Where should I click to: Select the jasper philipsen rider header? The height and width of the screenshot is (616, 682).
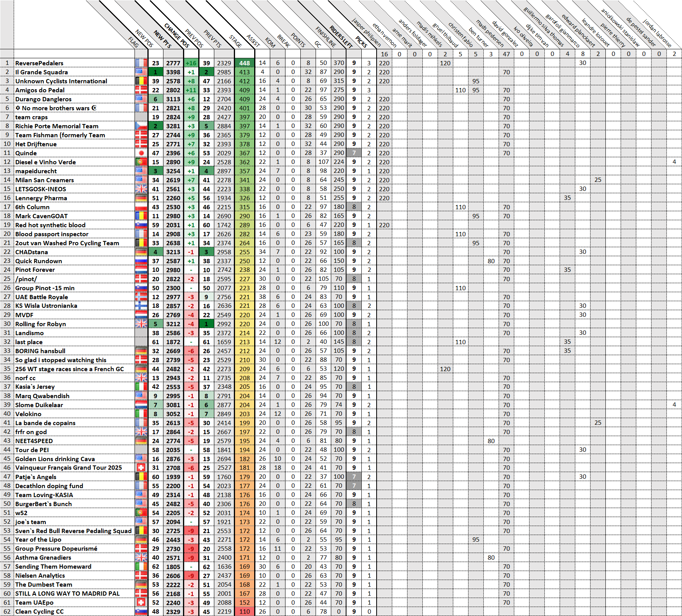click(x=366, y=32)
